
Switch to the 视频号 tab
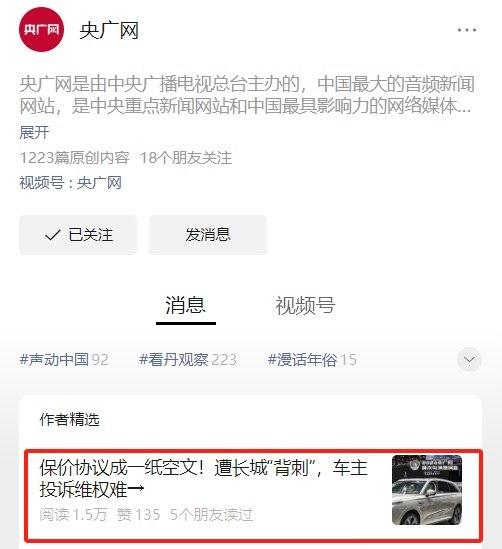305,306
